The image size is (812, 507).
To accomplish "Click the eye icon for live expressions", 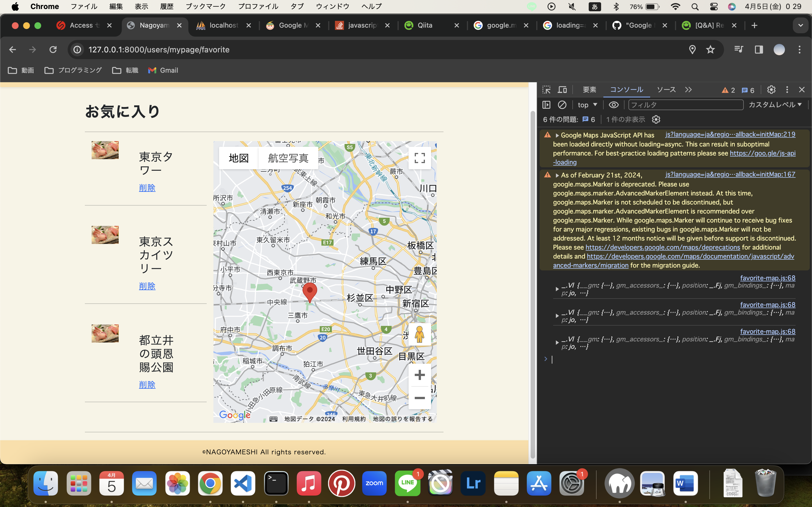I will [x=613, y=105].
